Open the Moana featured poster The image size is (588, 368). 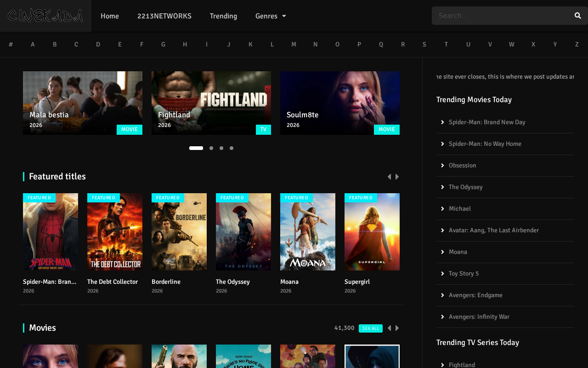click(308, 232)
